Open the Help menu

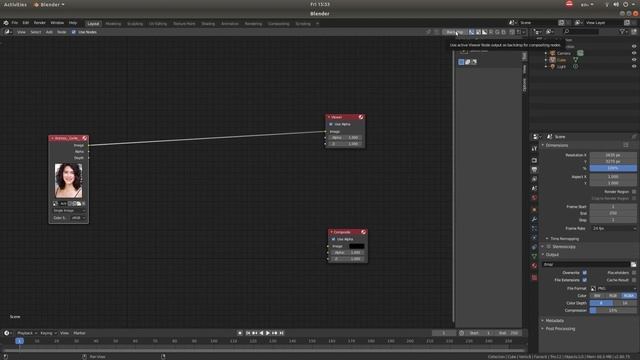(x=73, y=23)
